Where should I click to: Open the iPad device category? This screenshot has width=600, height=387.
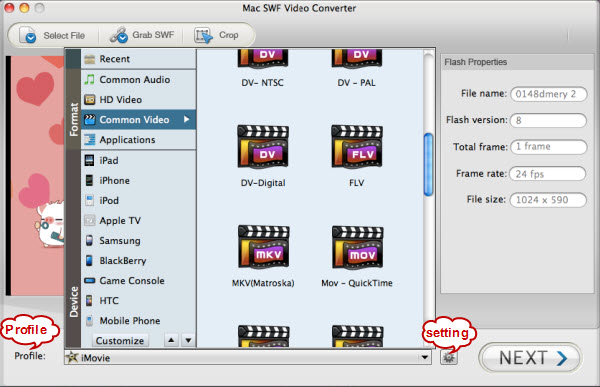click(139, 160)
